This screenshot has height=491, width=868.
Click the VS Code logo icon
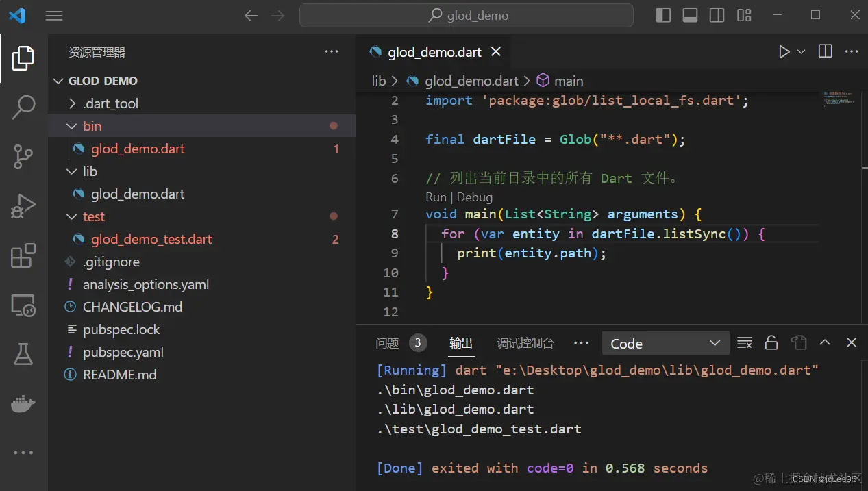pyautogui.click(x=17, y=16)
